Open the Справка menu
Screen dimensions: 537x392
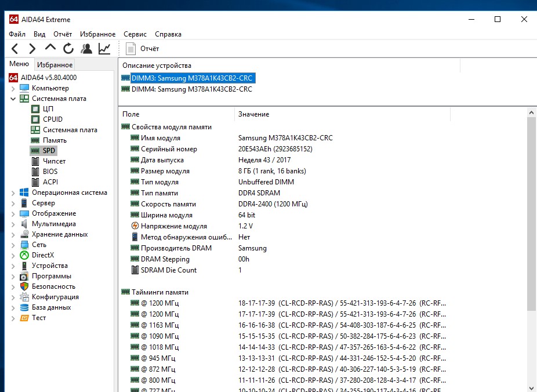168,34
